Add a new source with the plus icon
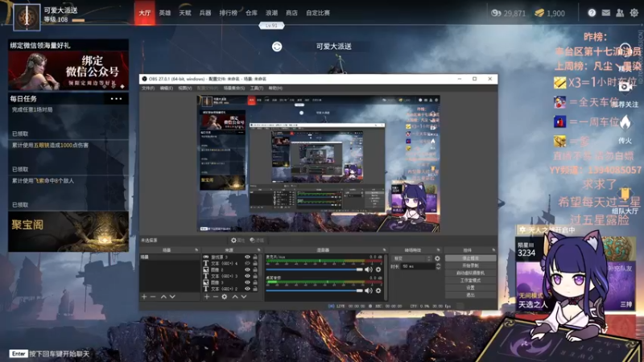The height and width of the screenshot is (362, 644). (207, 296)
